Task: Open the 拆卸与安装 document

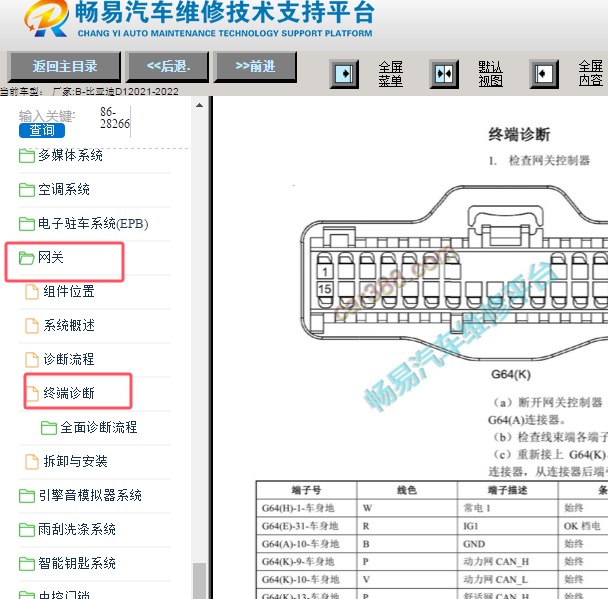Action: tap(66, 461)
